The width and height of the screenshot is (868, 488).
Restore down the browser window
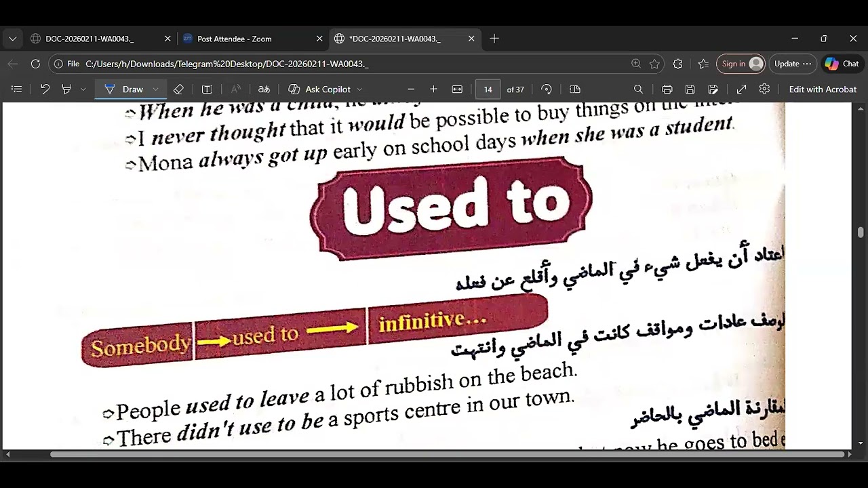824,39
